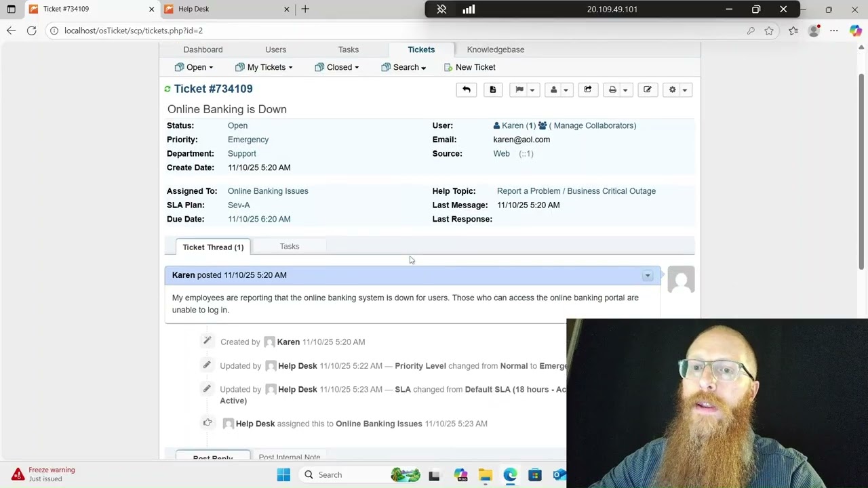Viewport: 868px width, 488px height.
Task: Click Karen's name in the post header
Action: click(183, 275)
